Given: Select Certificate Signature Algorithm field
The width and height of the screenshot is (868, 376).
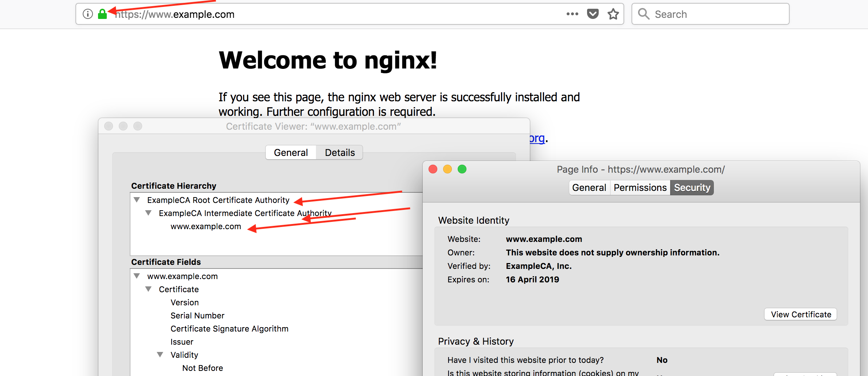Looking at the screenshot, I should tap(230, 329).
